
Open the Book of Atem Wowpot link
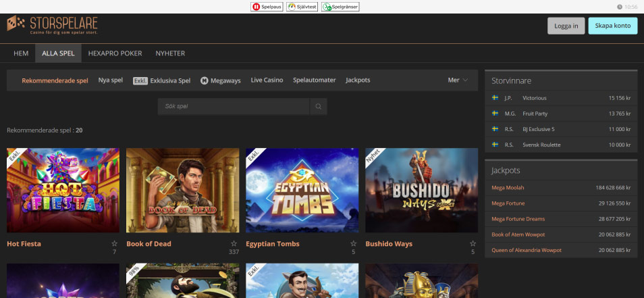518,234
